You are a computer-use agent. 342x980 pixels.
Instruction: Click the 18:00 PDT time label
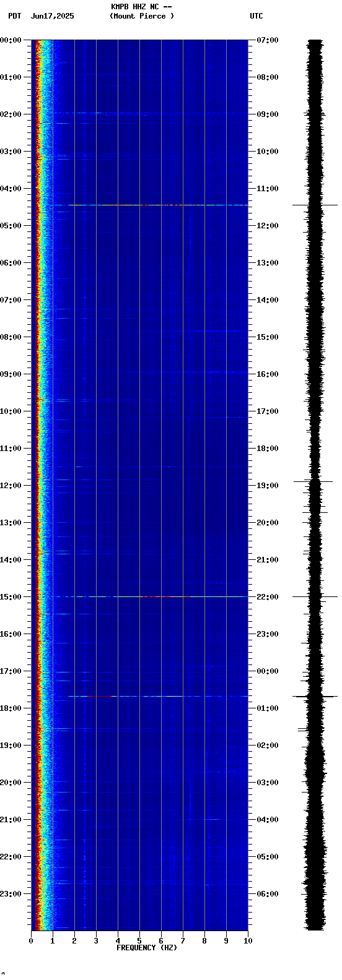pos(11,708)
